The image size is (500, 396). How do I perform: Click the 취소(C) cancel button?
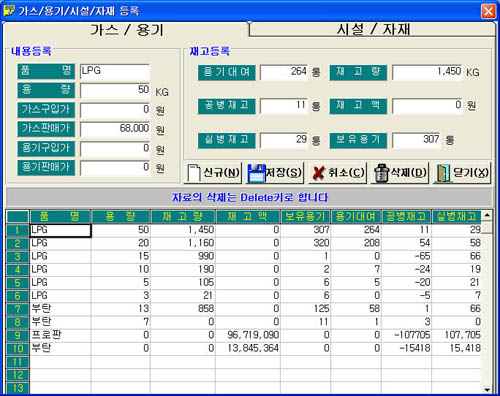(x=337, y=173)
